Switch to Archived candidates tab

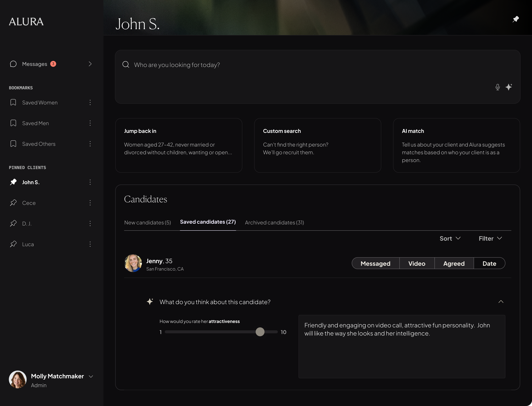click(274, 223)
